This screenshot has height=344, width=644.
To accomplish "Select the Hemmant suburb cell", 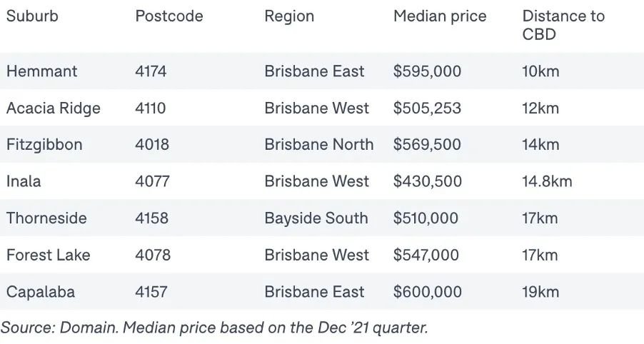I will 41,71.
